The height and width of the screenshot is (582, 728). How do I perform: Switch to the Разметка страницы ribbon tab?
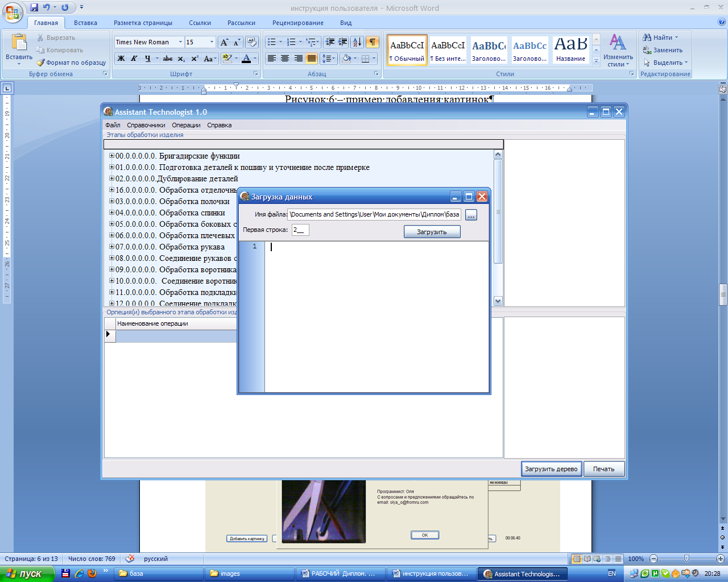(x=143, y=23)
